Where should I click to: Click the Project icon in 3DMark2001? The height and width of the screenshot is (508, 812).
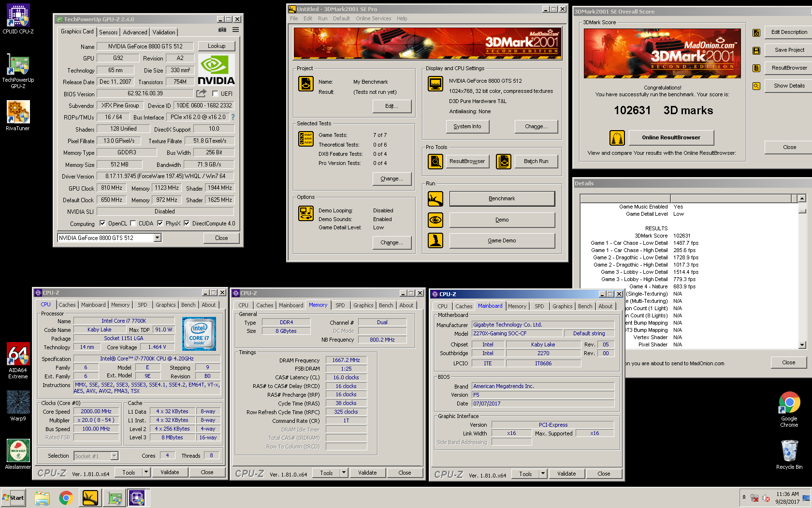pos(306,84)
